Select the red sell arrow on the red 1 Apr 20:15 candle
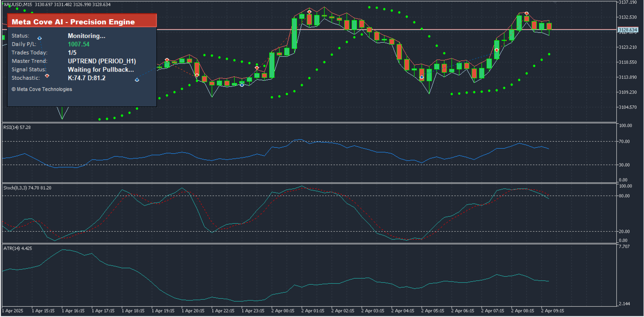 point(197,75)
